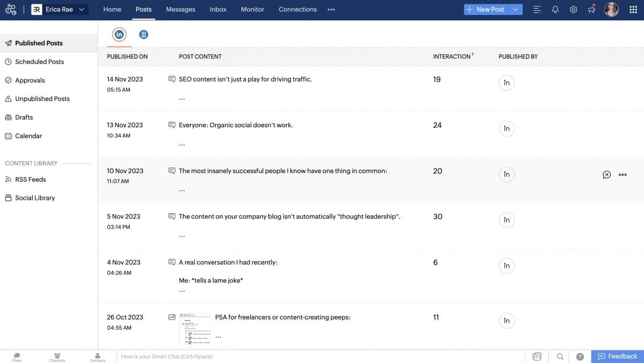
Task: Click the New Post button
Action: point(485,10)
